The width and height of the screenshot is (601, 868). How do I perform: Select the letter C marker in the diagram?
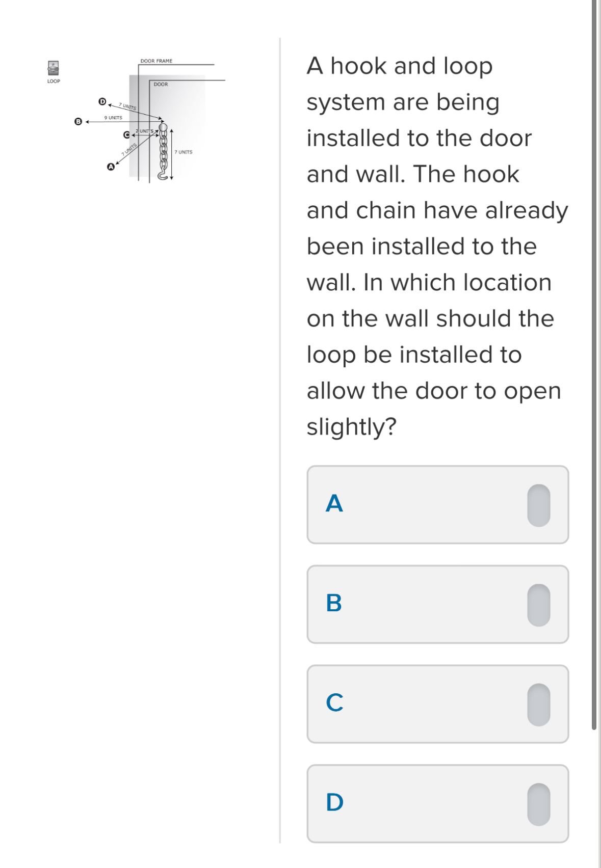tap(127, 134)
